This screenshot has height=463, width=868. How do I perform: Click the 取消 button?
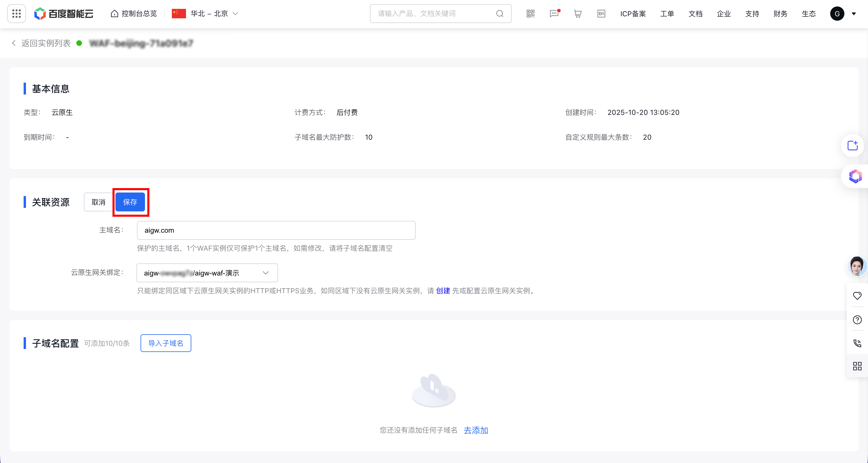(98, 202)
